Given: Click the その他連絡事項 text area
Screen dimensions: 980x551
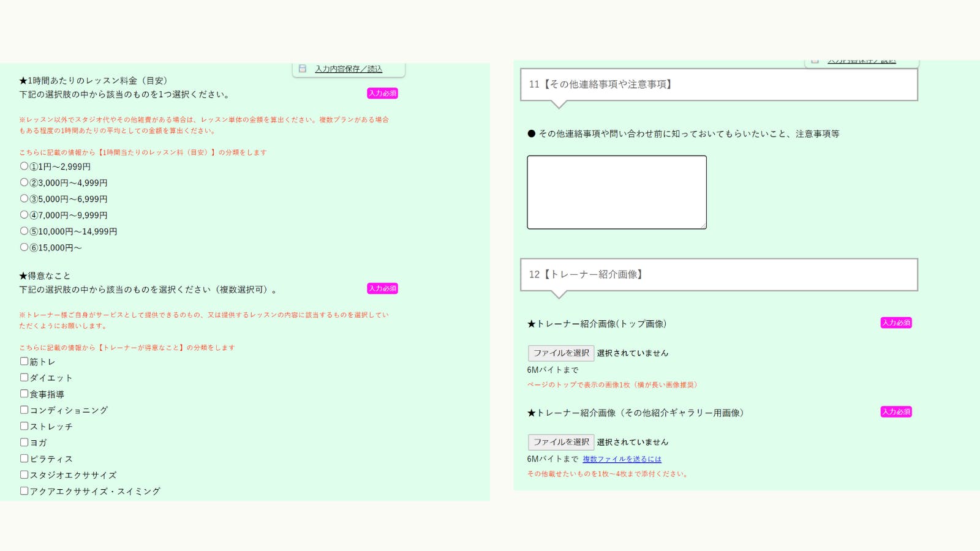Looking at the screenshot, I should tap(616, 192).
